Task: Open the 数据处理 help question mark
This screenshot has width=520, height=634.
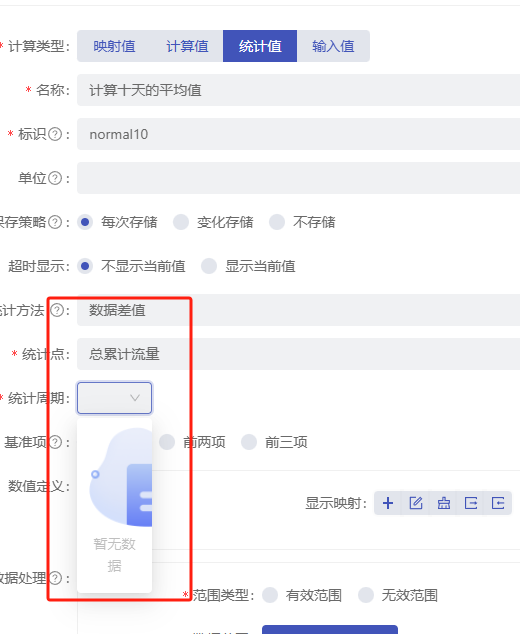Action: click(x=55, y=578)
